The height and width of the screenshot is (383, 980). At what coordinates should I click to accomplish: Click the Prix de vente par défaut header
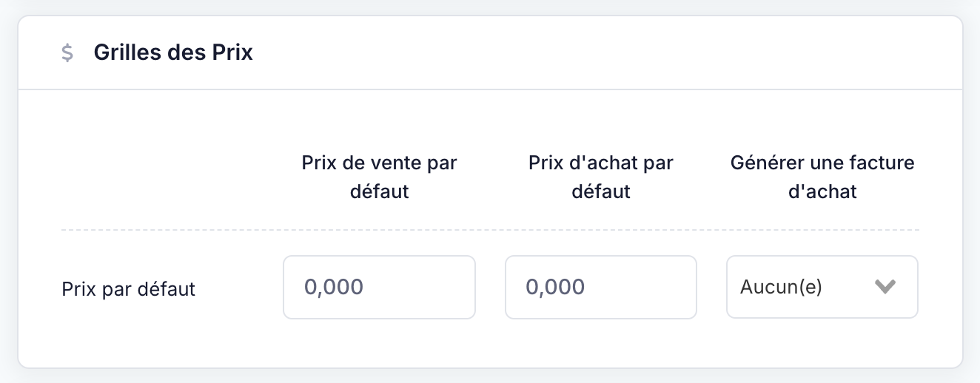coord(379,177)
